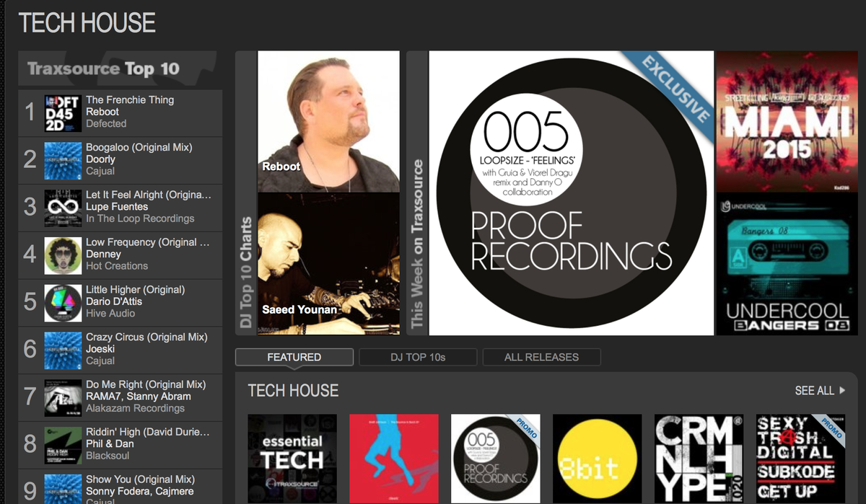The image size is (866, 504).
Task: Open RAMA7, Stanny Abram artist link
Action: pos(139,397)
